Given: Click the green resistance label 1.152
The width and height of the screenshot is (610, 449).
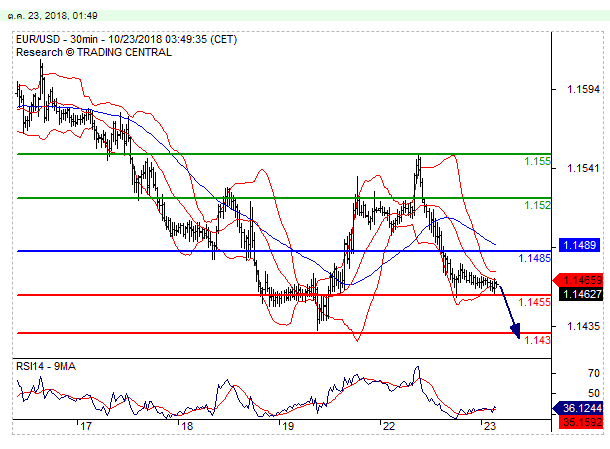Looking at the screenshot, I should coord(537,205).
